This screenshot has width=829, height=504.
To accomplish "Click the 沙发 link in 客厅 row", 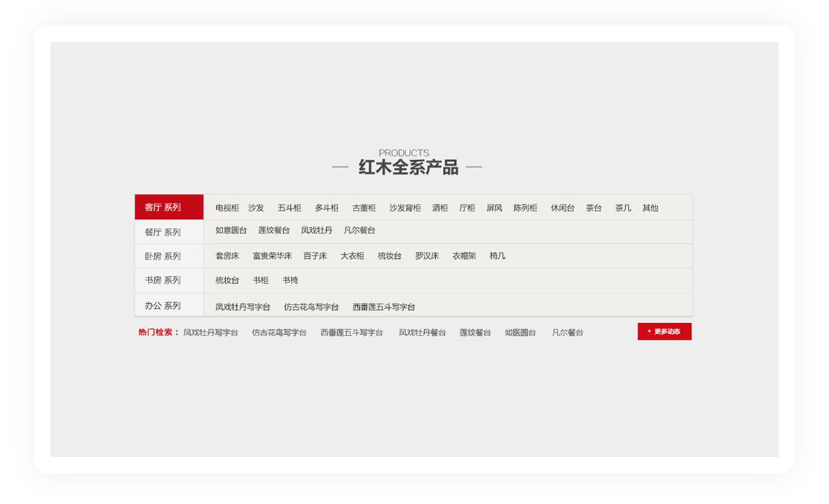I will coord(256,208).
